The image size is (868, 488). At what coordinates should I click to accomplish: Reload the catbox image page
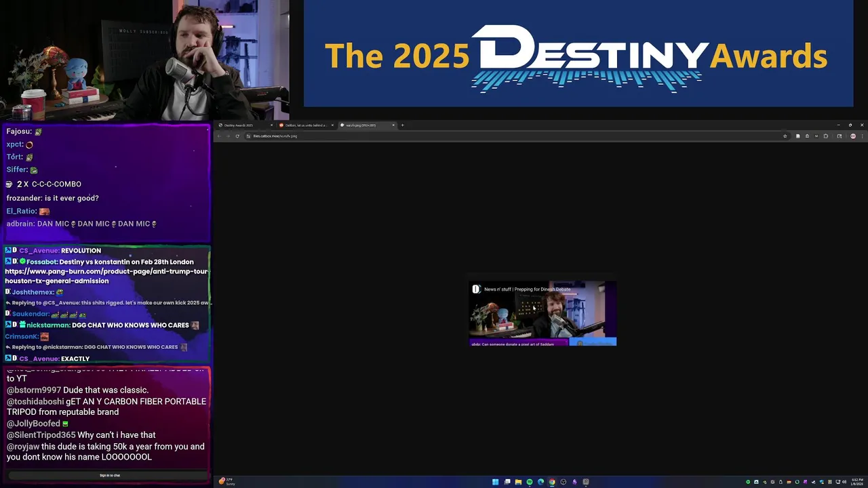click(237, 136)
